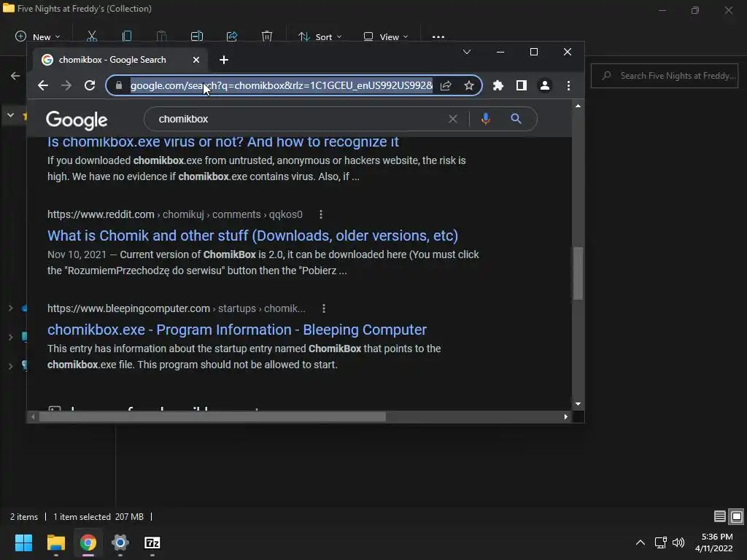
Task: Click the Share icon in File Explorer toolbar
Action: [232, 36]
